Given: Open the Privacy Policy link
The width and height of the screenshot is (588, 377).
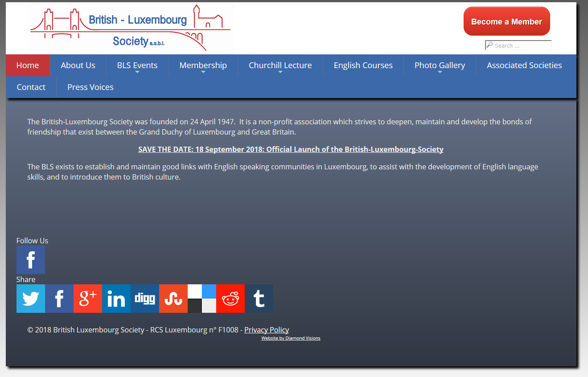Looking at the screenshot, I should [x=267, y=330].
